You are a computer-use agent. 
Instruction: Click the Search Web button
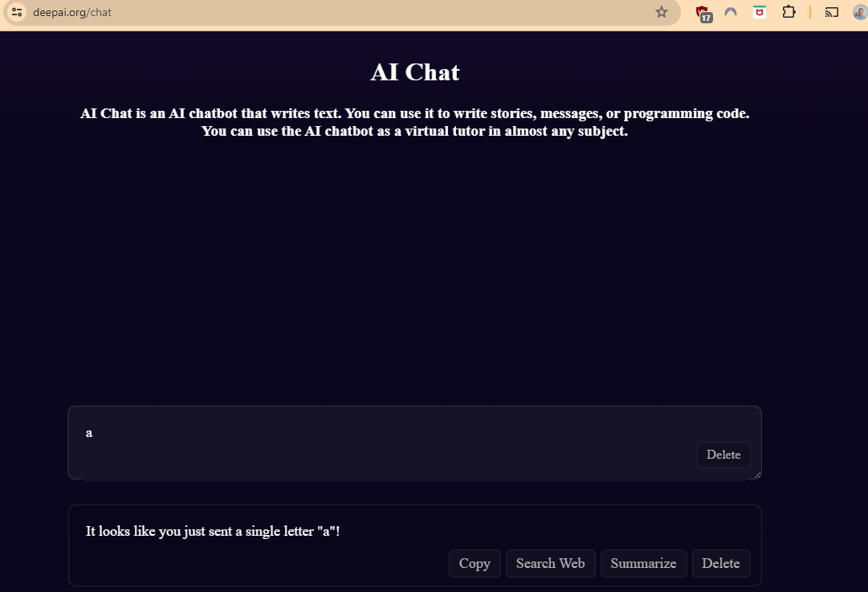point(550,563)
